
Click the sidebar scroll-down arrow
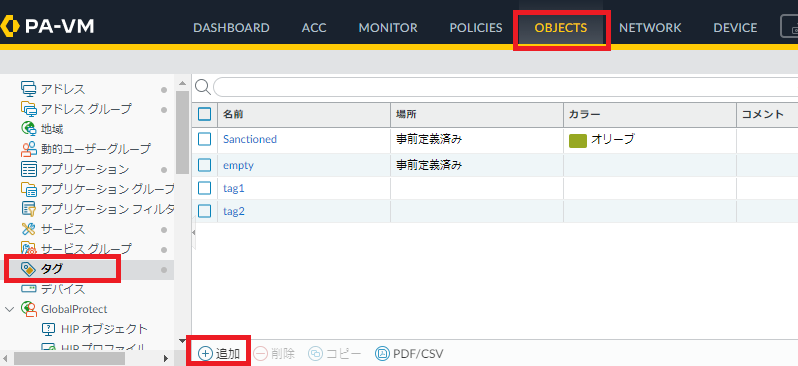(182, 341)
